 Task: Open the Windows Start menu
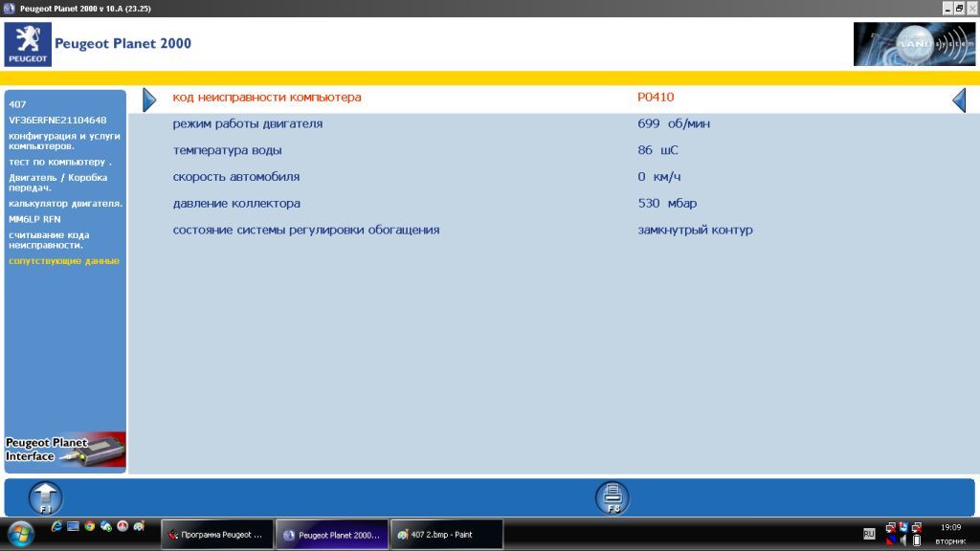[21, 534]
